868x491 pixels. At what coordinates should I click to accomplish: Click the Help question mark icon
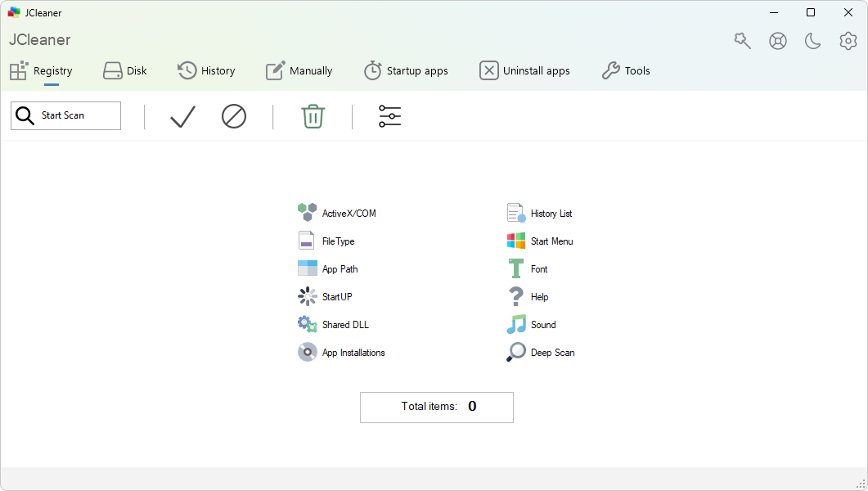pyautogui.click(x=516, y=296)
